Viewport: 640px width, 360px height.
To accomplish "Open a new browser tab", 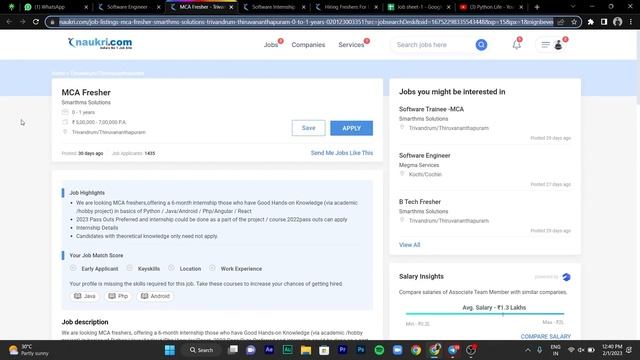I will pyautogui.click(x=537, y=7).
